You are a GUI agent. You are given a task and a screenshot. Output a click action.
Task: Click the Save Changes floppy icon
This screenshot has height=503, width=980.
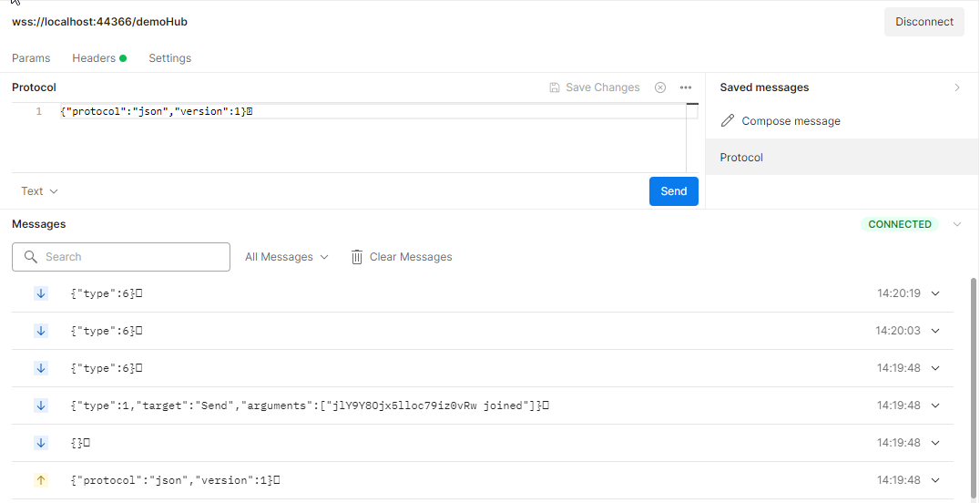pos(555,87)
